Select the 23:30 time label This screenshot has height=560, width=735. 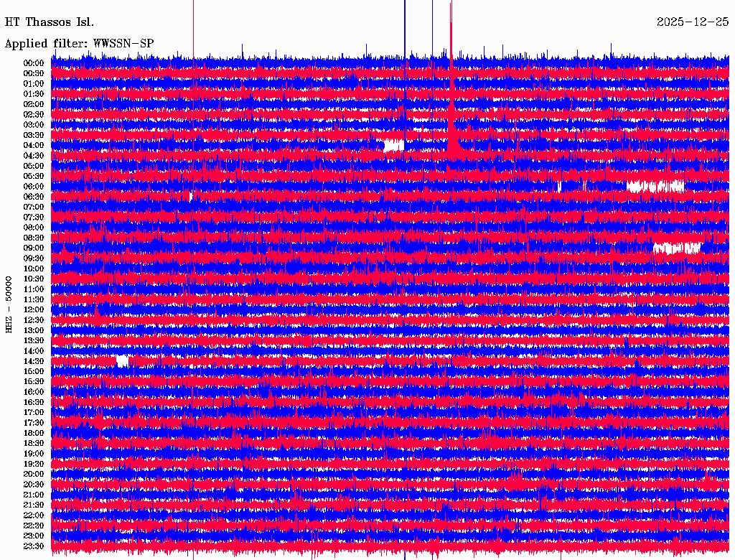coord(34,546)
